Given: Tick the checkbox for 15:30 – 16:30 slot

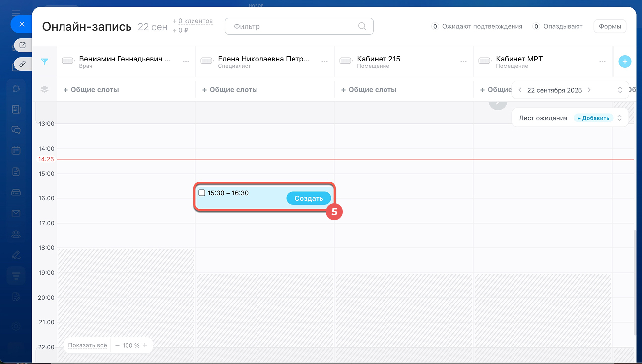Looking at the screenshot, I should (202, 193).
